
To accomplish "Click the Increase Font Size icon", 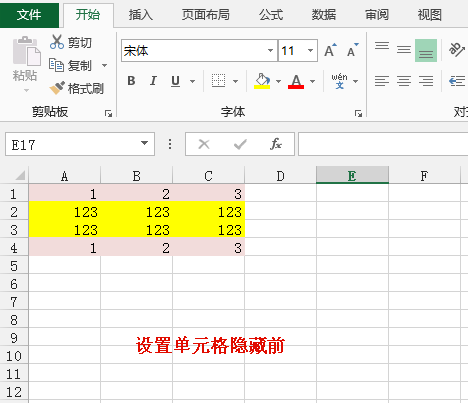I will click(x=330, y=50).
